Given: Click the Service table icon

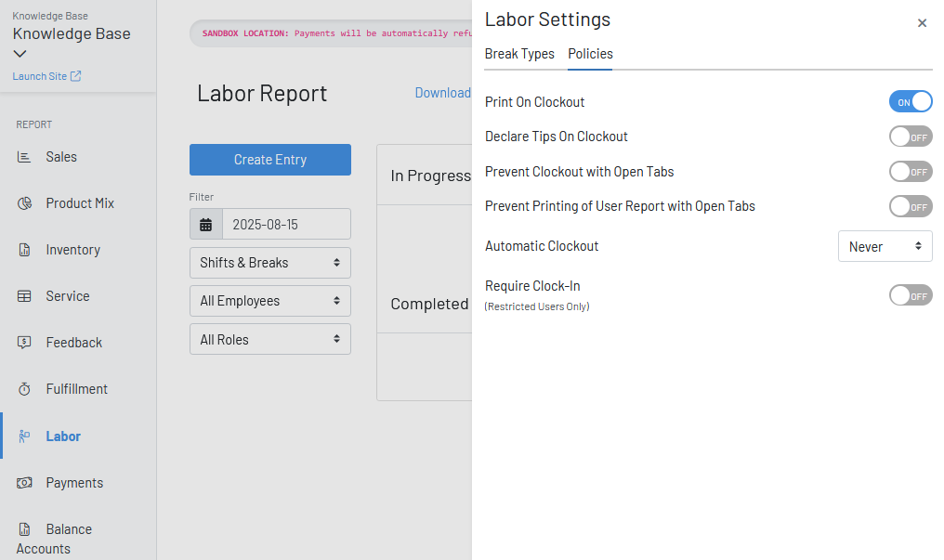Looking at the screenshot, I should (x=25, y=296).
